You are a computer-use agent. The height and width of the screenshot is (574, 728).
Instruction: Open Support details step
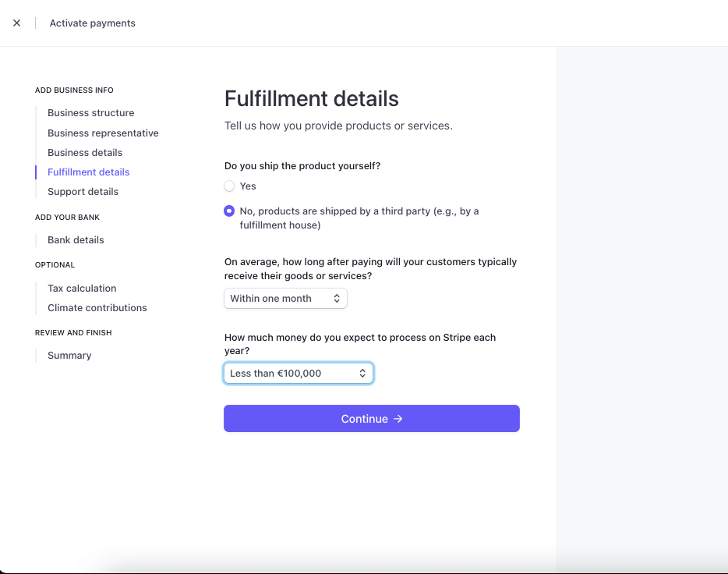(83, 192)
